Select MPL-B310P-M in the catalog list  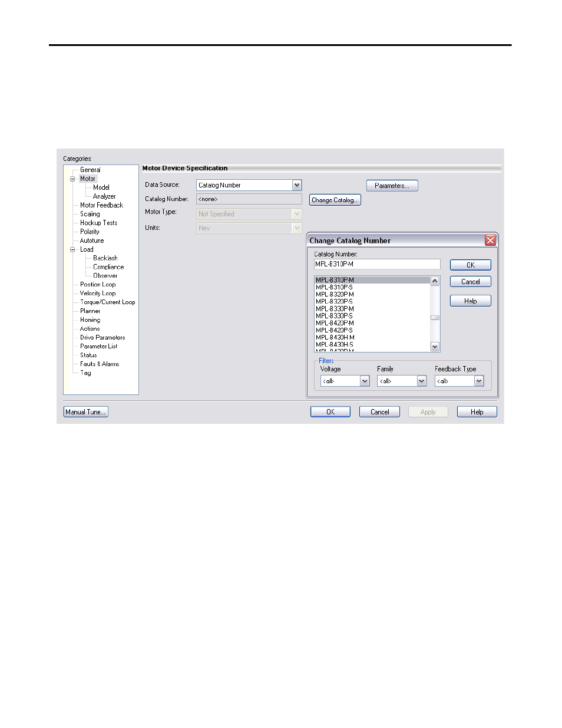[372, 280]
